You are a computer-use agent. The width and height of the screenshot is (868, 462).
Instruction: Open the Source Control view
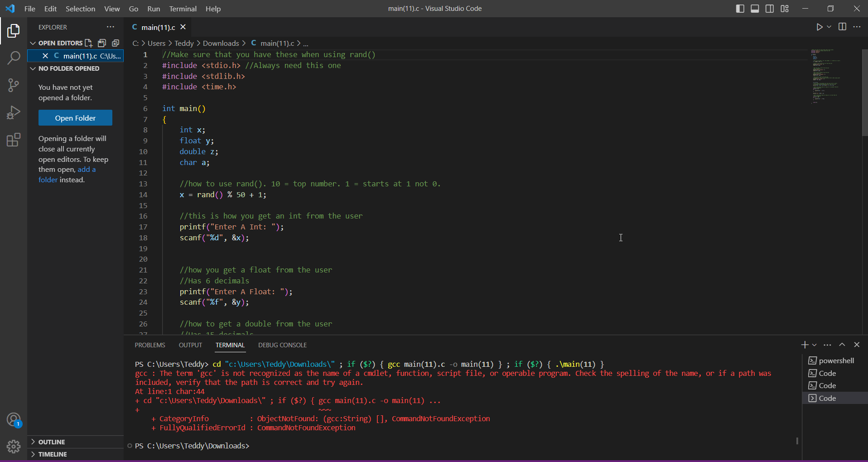point(14,85)
